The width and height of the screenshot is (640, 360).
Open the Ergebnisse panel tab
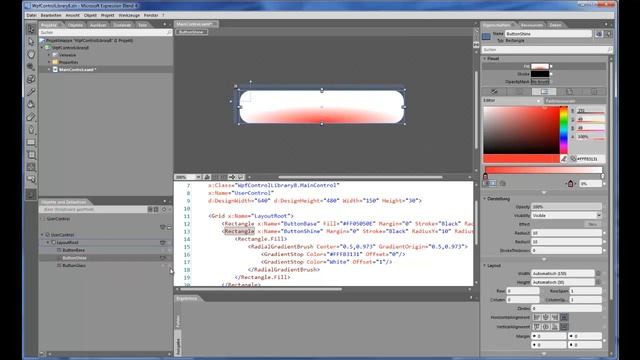tap(186, 299)
